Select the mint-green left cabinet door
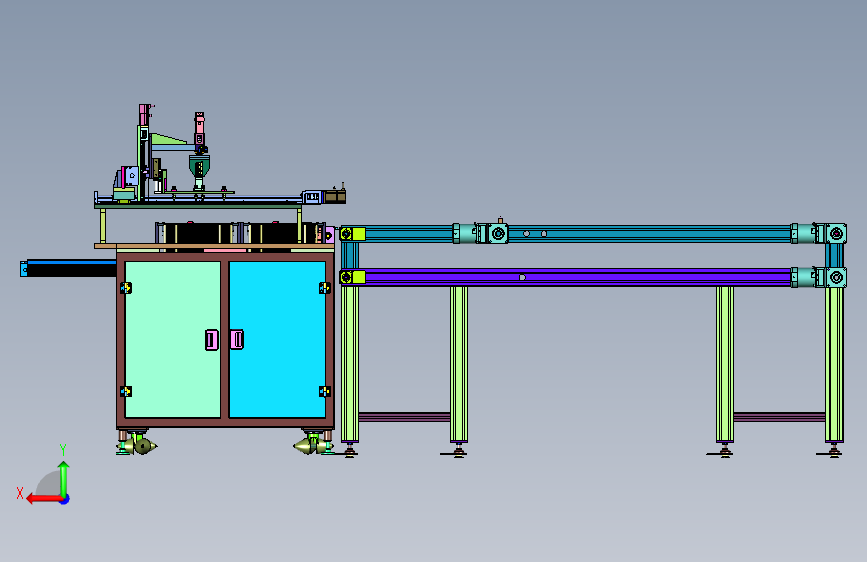The width and height of the screenshot is (867, 562). click(x=173, y=339)
